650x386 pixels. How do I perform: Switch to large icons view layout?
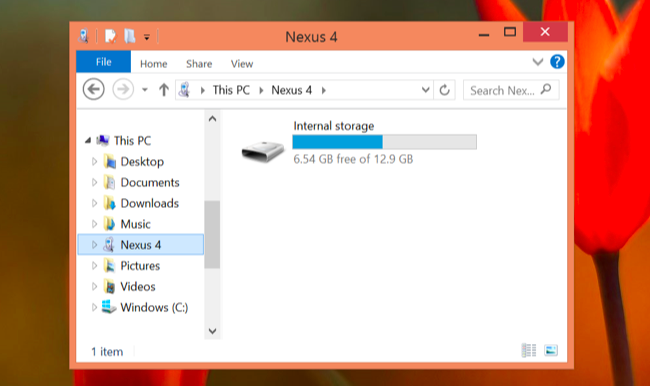coord(551,350)
